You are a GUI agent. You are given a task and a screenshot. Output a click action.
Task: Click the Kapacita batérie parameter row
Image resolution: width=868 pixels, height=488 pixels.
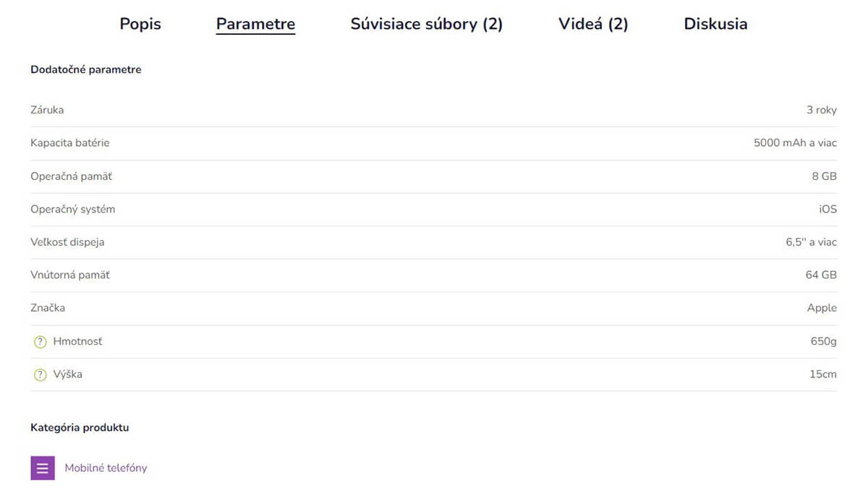pos(434,143)
